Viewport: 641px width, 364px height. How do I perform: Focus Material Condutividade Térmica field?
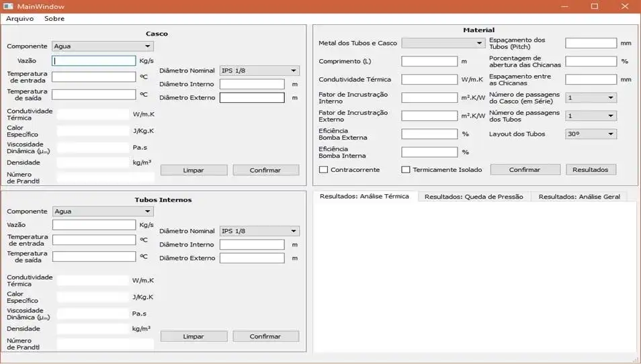click(429, 79)
